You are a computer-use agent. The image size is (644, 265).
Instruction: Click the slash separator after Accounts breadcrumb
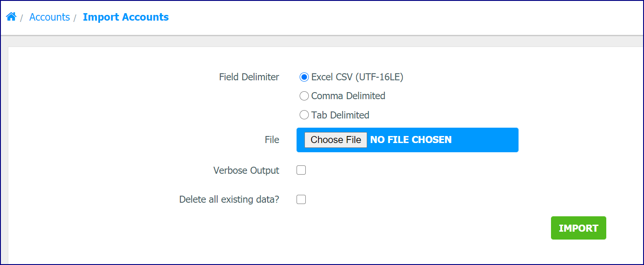(x=75, y=18)
